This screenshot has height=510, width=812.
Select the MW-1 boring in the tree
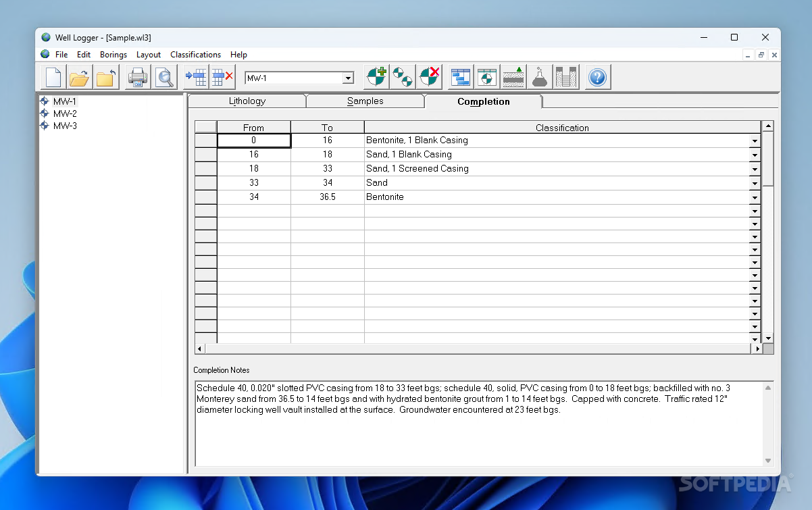[x=65, y=101]
